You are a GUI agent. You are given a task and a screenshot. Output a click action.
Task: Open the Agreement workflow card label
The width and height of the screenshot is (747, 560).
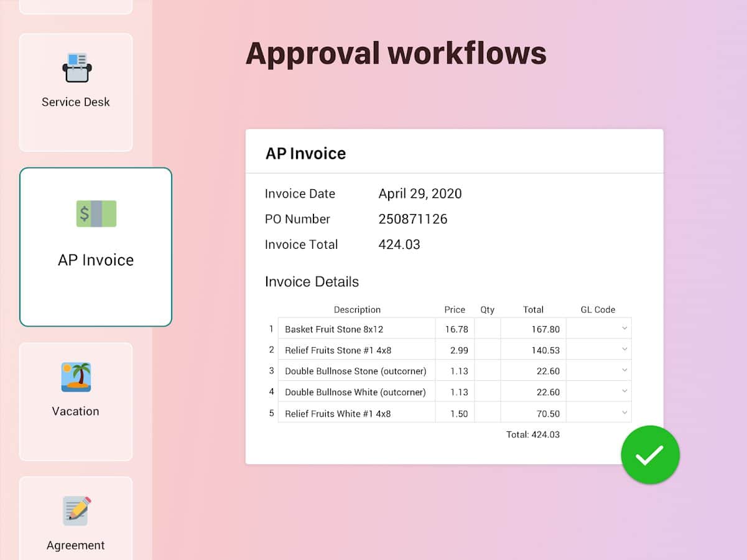point(76,546)
